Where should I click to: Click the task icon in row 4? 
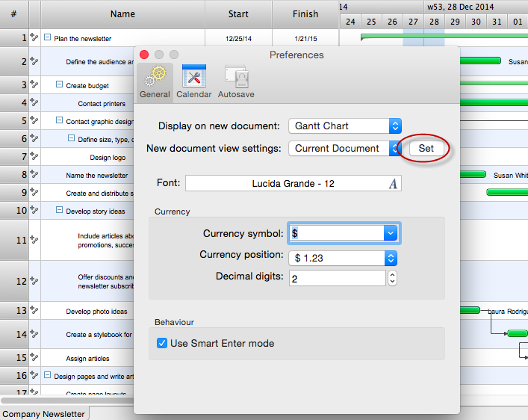click(34, 102)
